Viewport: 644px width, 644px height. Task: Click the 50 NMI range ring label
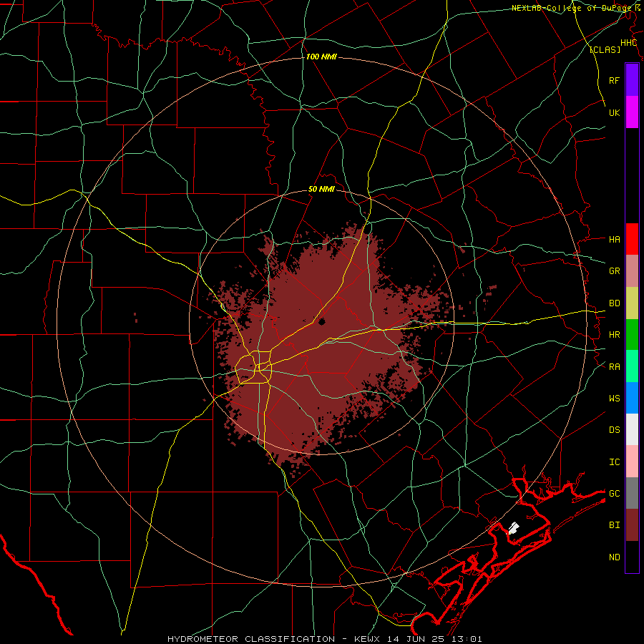321,189
